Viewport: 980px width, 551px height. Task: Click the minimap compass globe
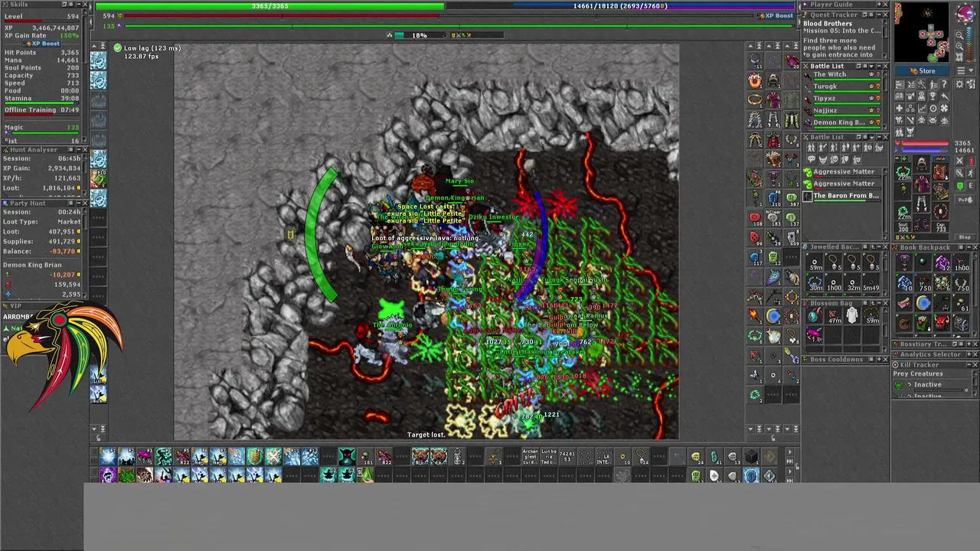pos(965,13)
